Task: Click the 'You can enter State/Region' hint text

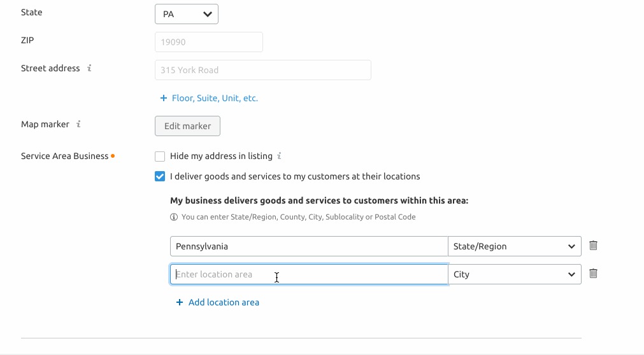Action: pyautogui.click(x=299, y=217)
